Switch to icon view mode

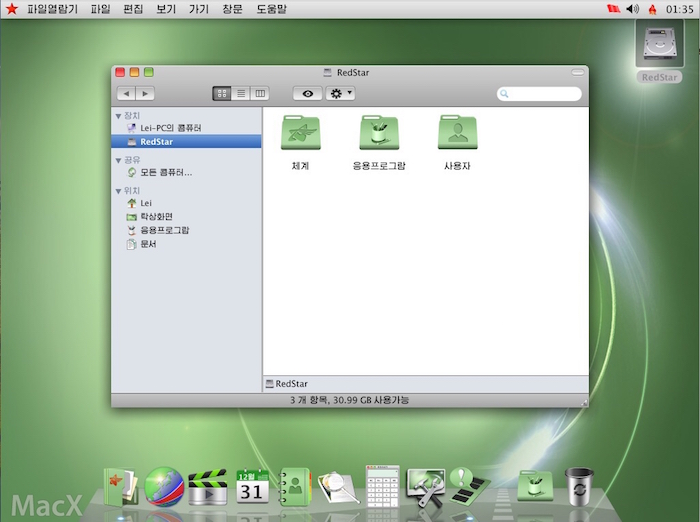click(222, 94)
